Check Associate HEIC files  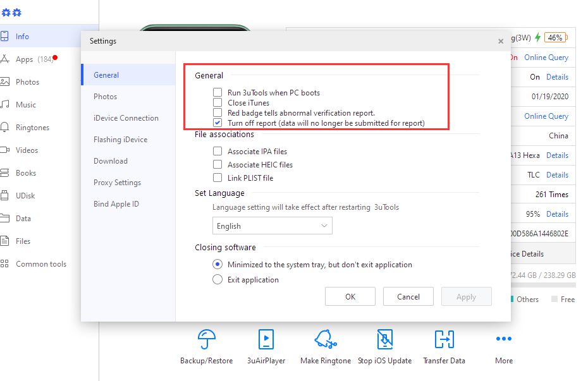(217, 164)
